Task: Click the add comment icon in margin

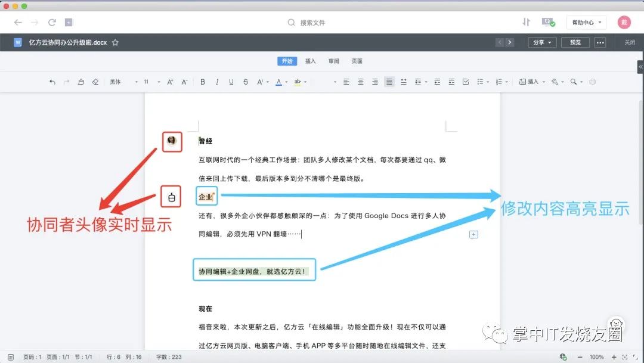Action: pyautogui.click(x=473, y=234)
